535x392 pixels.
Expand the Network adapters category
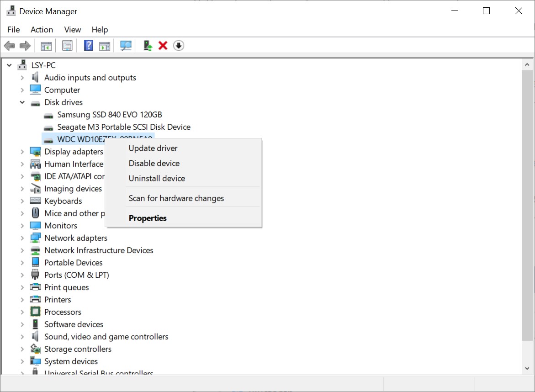click(x=22, y=238)
